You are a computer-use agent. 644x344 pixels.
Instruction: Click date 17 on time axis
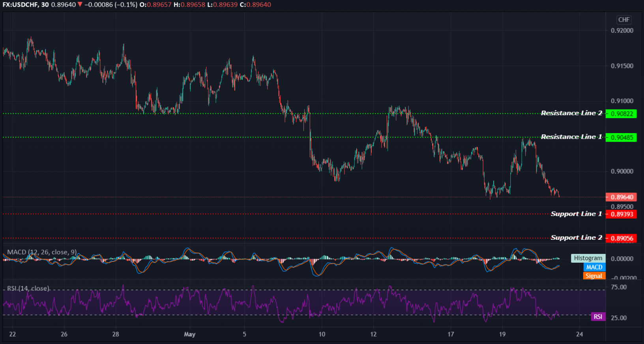click(451, 334)
